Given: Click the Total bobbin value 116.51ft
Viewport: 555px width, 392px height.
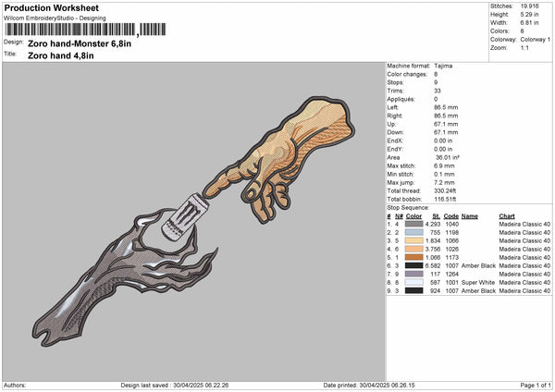Looking at the screenshot, I should coord(445,200).
